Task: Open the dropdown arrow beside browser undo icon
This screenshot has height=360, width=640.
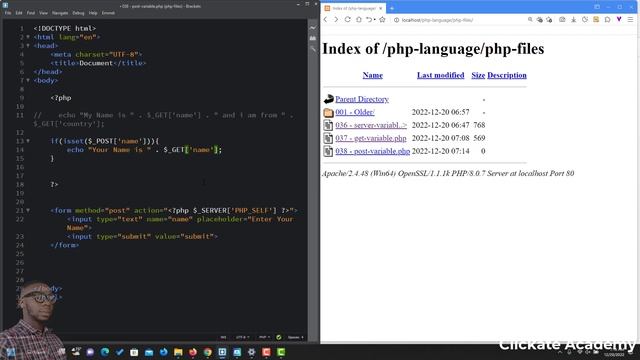Action: pos(374,20)
